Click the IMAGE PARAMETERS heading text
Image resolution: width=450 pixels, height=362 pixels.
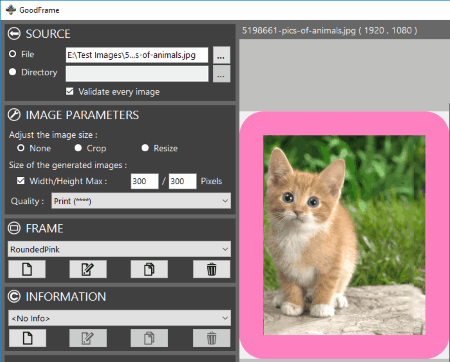(82, 115)
